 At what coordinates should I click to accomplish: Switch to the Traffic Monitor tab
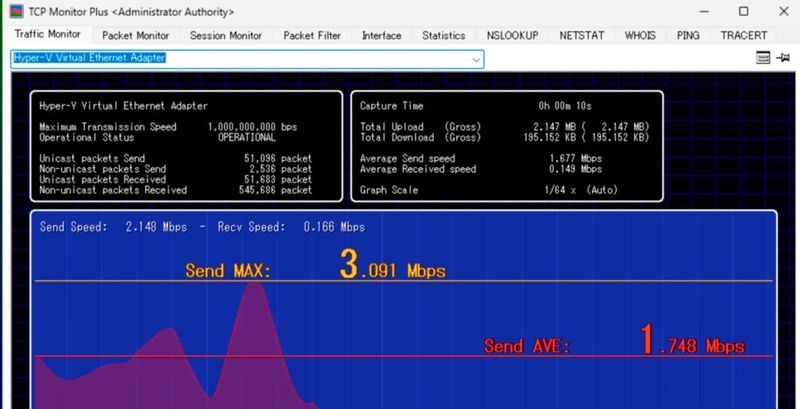tap(47, 34)
